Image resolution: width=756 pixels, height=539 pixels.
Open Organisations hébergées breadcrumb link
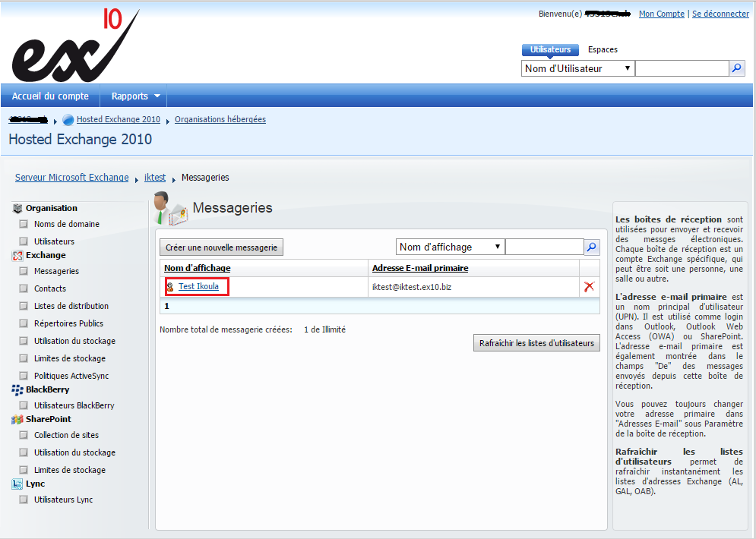[x=220, y=119]
